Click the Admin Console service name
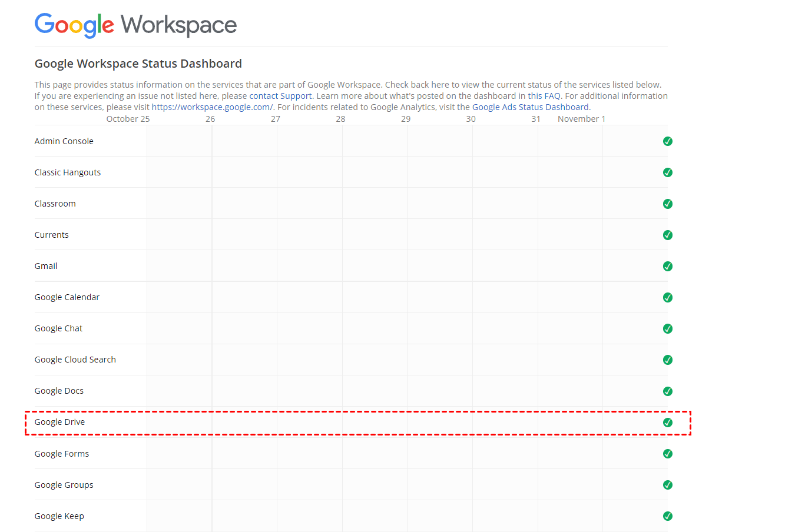This screenshot has width=785, height=532. click(64, 141)
